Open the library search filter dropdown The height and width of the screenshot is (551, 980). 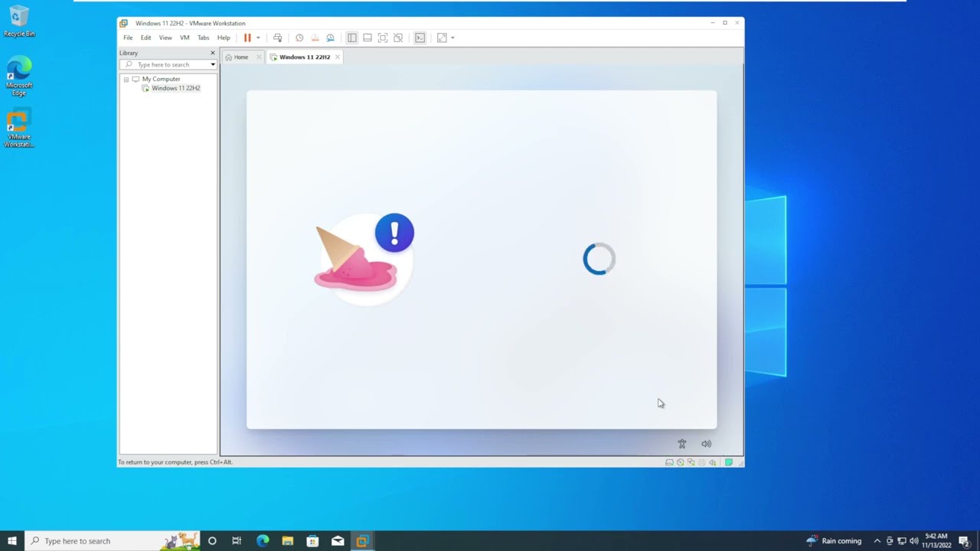tap(213, 65)
